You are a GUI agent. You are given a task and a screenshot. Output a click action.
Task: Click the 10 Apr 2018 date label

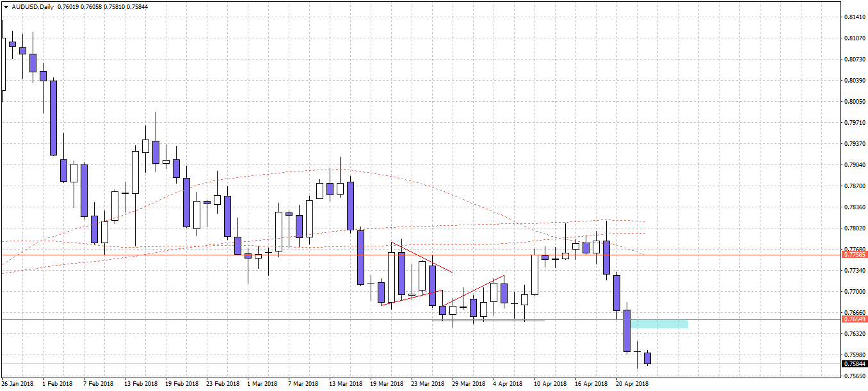551,384
